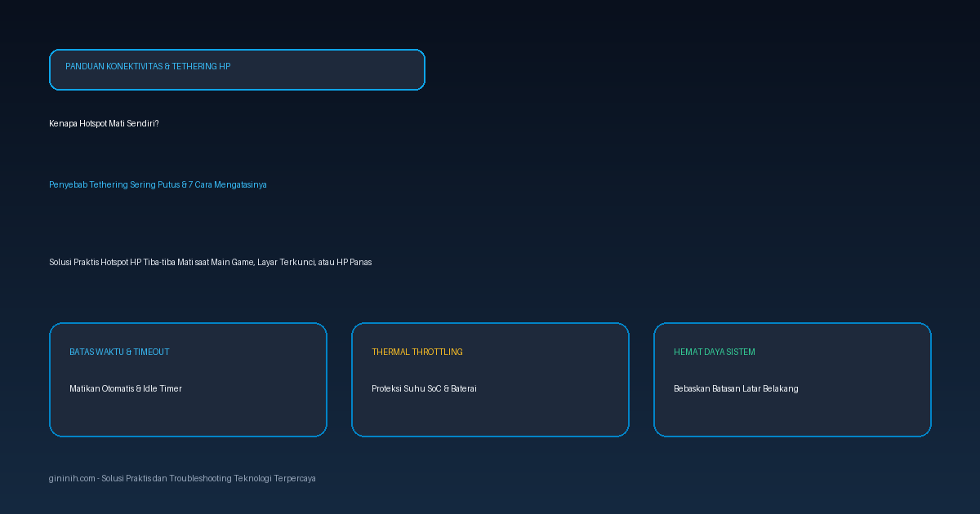The image size is (980, 514).
Task: Select the Kenapa Hotspot Mati Sendiri heading
Action: 104,123
